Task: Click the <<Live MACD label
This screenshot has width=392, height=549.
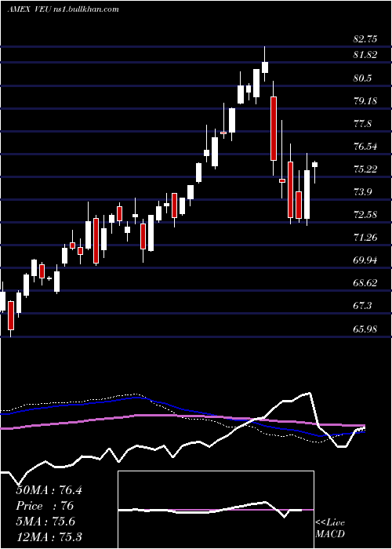Action: point(330,528)
